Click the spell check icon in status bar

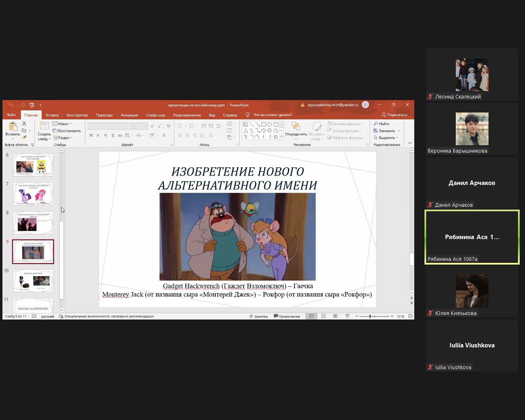(34, 316)
